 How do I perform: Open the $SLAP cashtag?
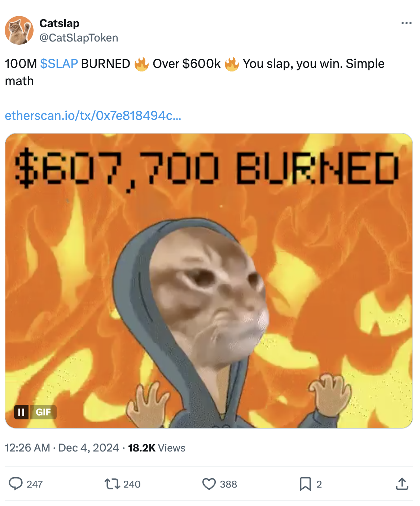click(x=59, y=64)
